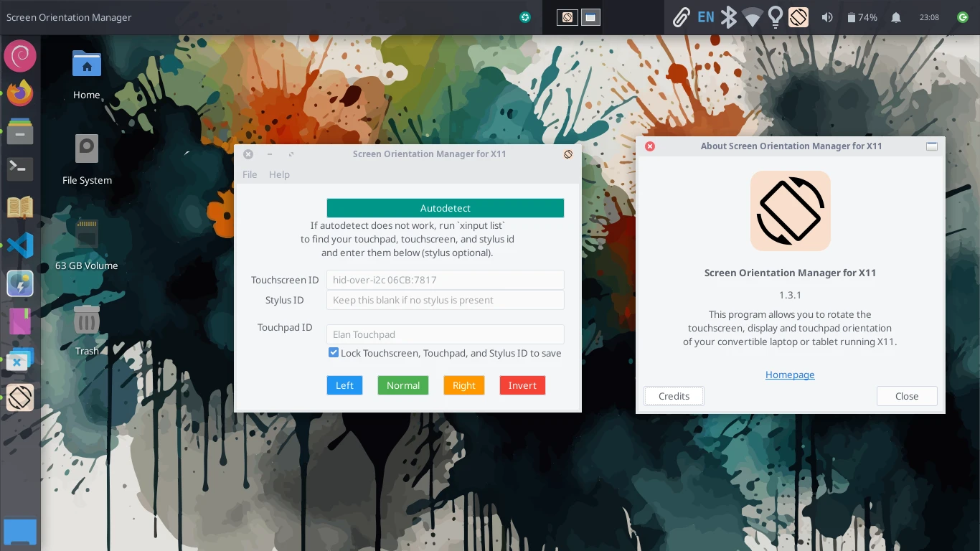
Task: Launch Firefox from the dock
Action: click(19, 93)
